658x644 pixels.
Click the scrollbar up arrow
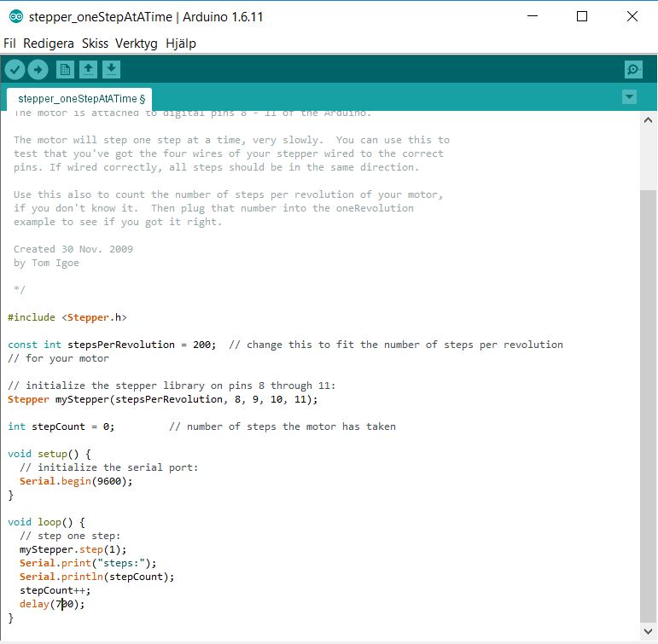click(648, 120)
